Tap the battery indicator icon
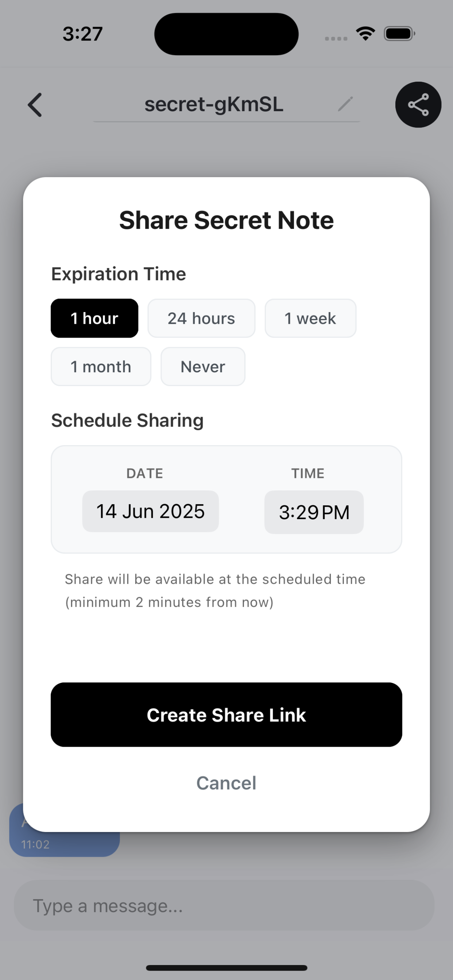 pos(399,34)
